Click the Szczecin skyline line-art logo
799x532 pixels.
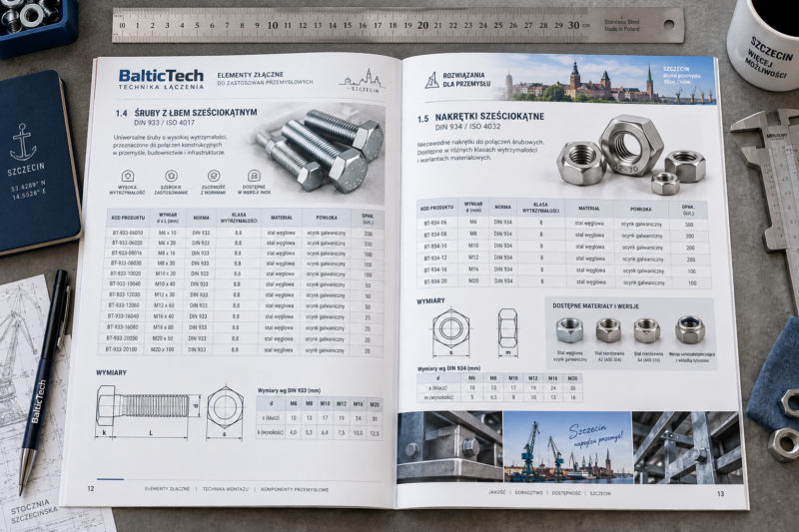(x=362, y=81)
